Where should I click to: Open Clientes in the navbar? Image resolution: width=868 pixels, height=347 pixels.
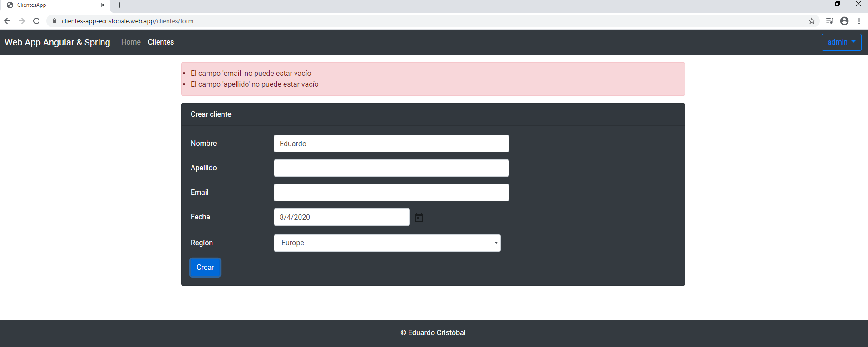tap(161, 42)
